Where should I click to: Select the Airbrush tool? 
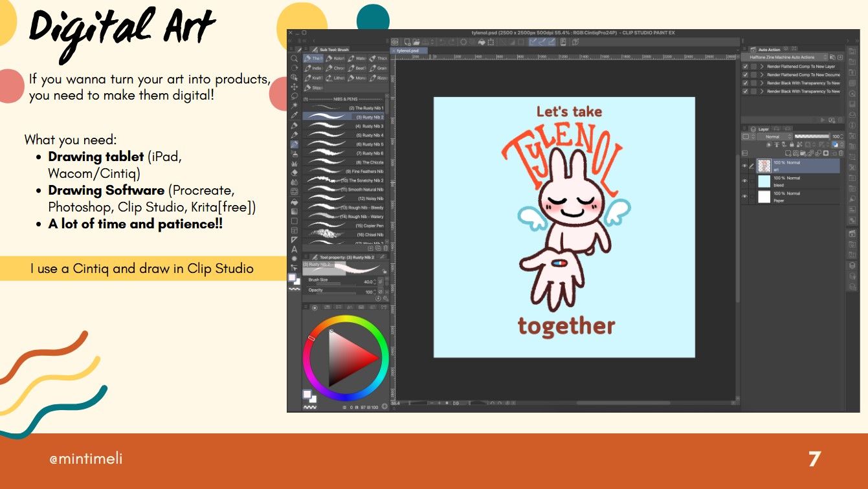[x=295, y=155]
